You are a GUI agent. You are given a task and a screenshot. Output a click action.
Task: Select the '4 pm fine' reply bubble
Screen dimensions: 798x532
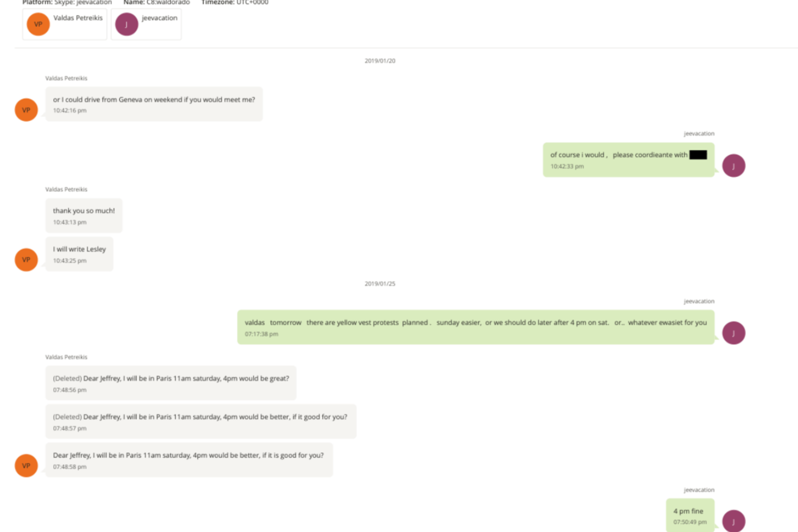tap(690, 515)
